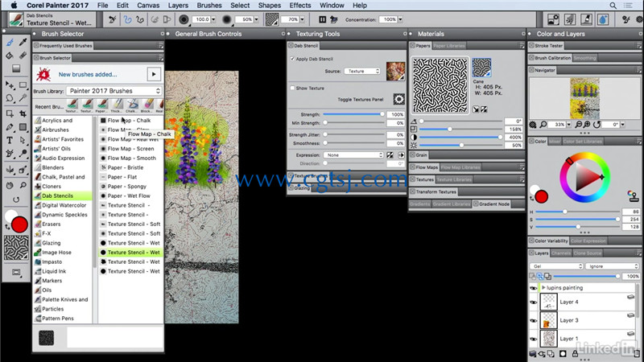Screen dimensions: 644x362
Task: Select the Magnifier tool in toolbox
Action: pos(23,186)
